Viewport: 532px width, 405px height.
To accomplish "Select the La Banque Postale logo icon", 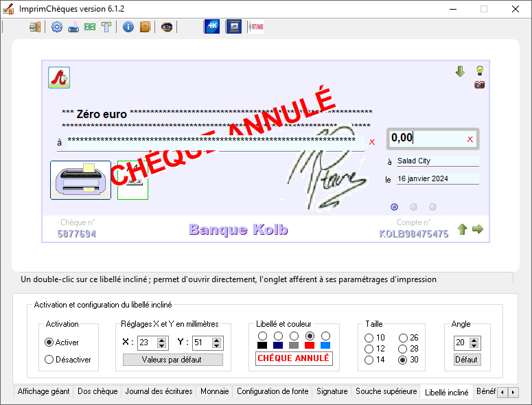I will tap(234, 27).
